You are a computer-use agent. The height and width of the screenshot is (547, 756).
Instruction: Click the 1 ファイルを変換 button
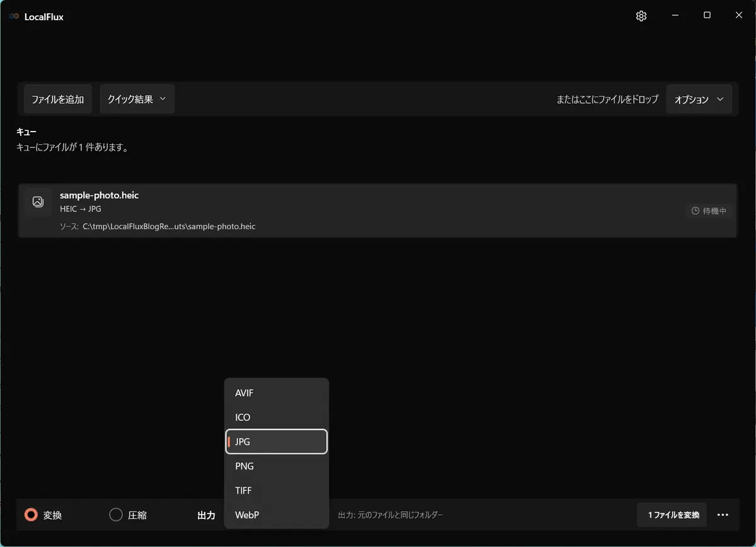[672, 515]
